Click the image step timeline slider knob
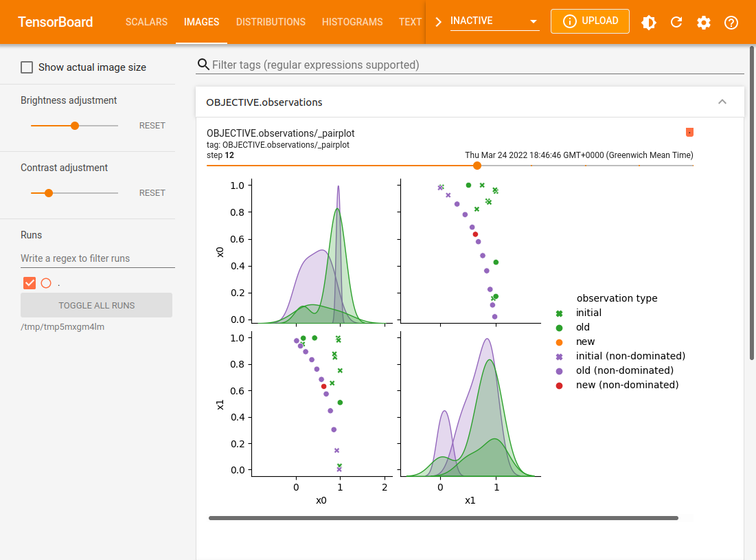Screen dimensions: 756x560 (477, 166)
